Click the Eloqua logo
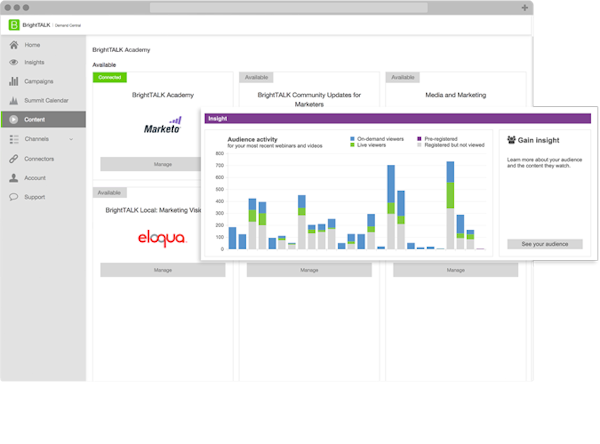This screenshot has width=600, height=444. (x=162, y=238)
